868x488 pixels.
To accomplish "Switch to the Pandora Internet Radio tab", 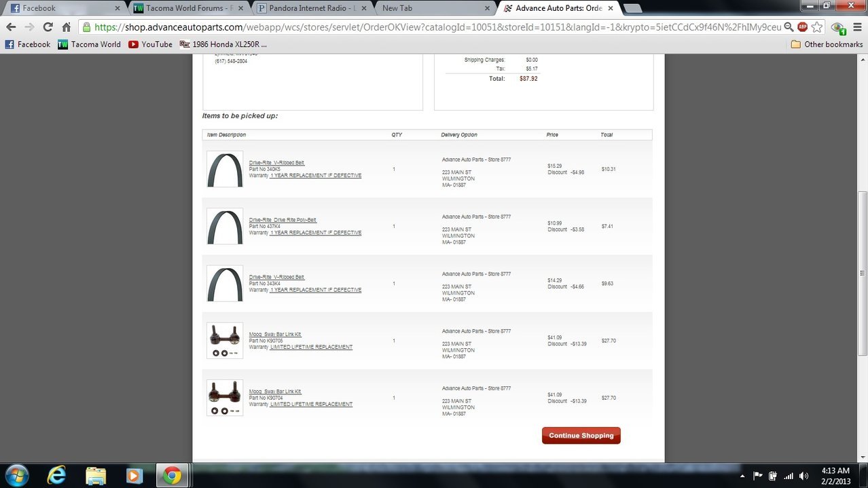I will [x=310, y=8].
